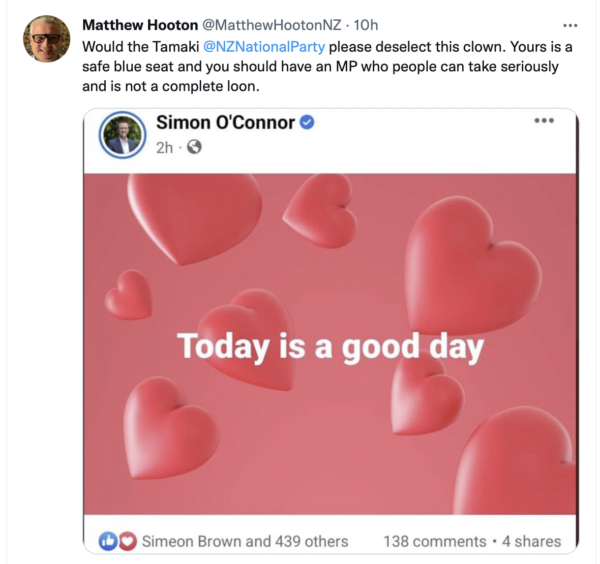Open the Matthew Hooton display name link
The width and height of the screenshot is (600, 564).
click(x=140, y=24)
